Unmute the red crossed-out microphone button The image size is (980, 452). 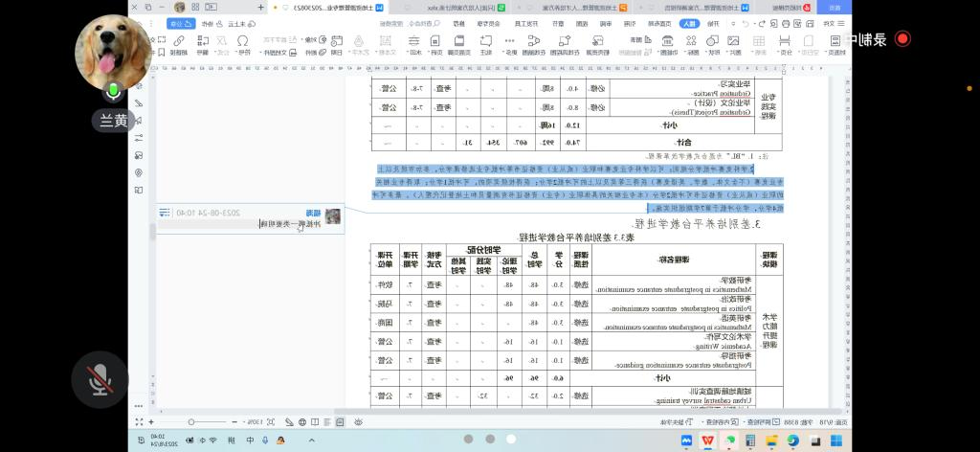100,380
